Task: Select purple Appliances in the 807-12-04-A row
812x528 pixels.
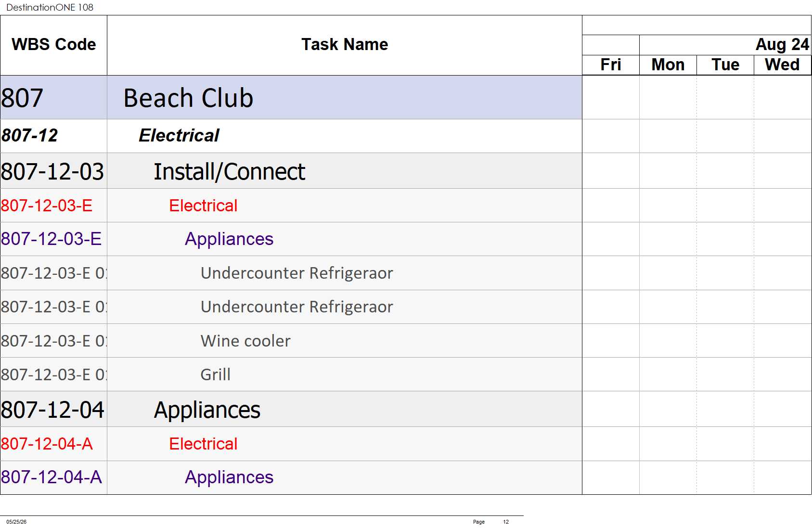Action: click(229, 477)
